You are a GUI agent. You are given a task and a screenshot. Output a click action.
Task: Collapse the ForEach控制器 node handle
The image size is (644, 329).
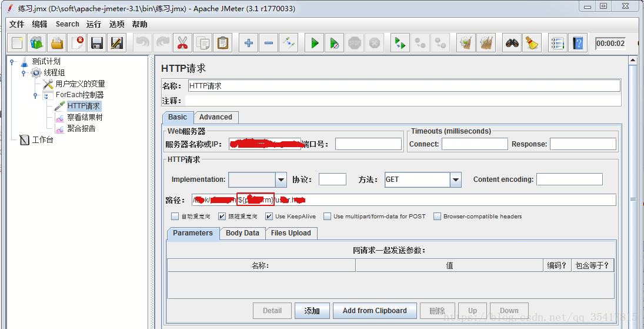click(x=36, y=95)
